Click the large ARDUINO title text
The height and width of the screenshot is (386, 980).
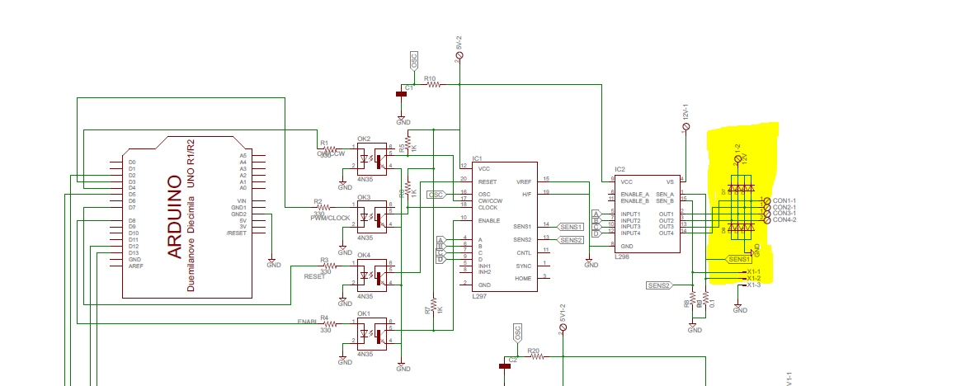click(177, 217)
